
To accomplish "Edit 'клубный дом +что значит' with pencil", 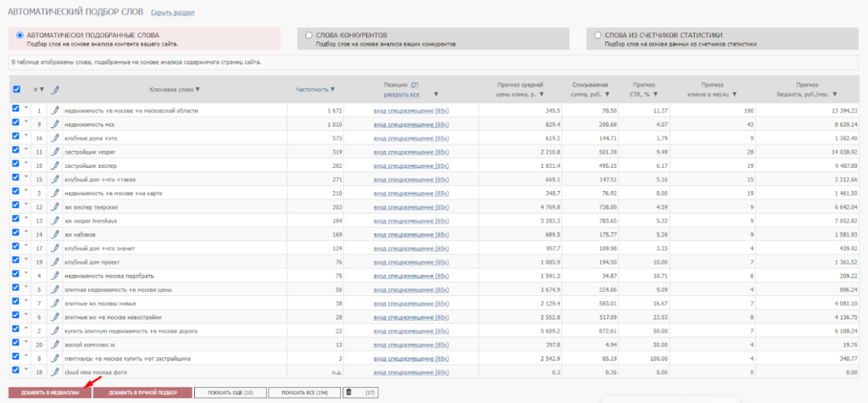I will coord(55,249).
